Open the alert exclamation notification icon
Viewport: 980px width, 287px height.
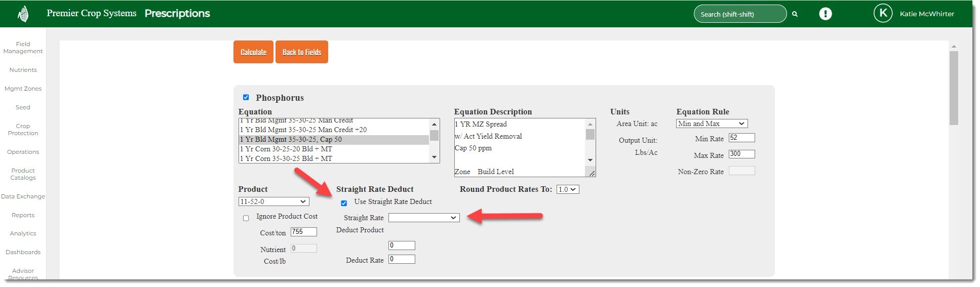(x=825, y=14)
